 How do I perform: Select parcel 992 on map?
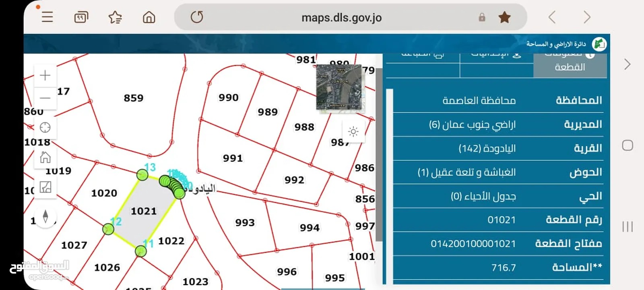(294, 180)
